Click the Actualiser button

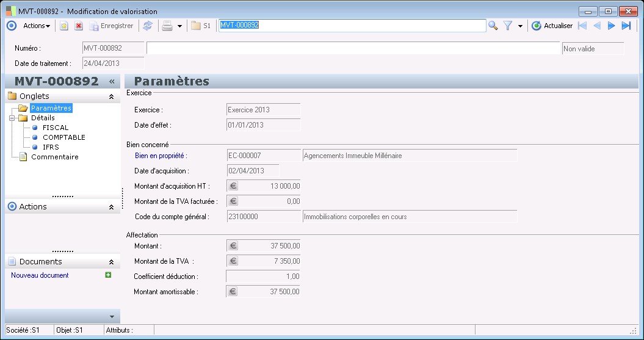pos(552,26)
